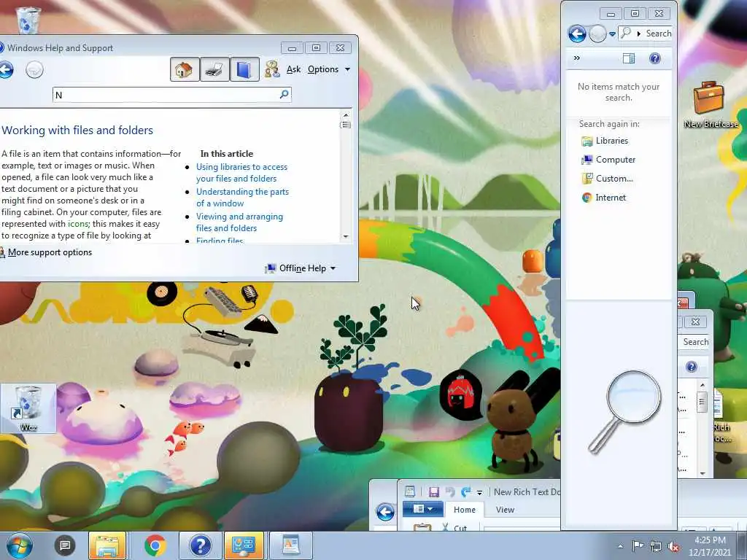This screenshot has width=747, height=560.
Task: Browse Help contents using blue book icon
Action: 244,69
